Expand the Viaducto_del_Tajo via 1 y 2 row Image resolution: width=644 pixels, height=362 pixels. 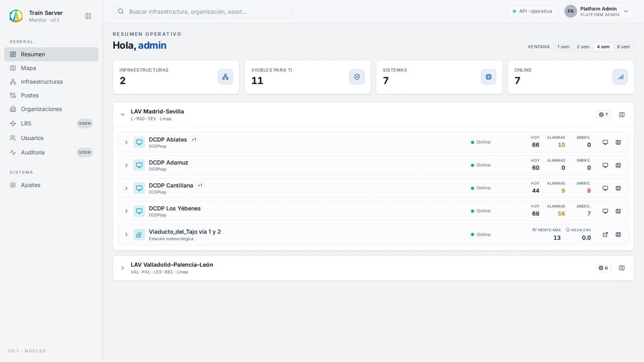coord(126,234)
